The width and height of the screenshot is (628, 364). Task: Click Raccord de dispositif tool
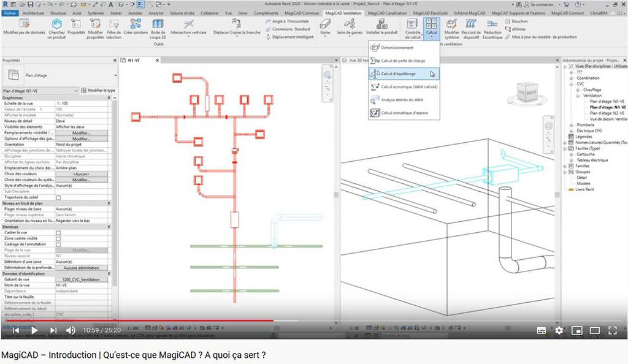[471, 28]
